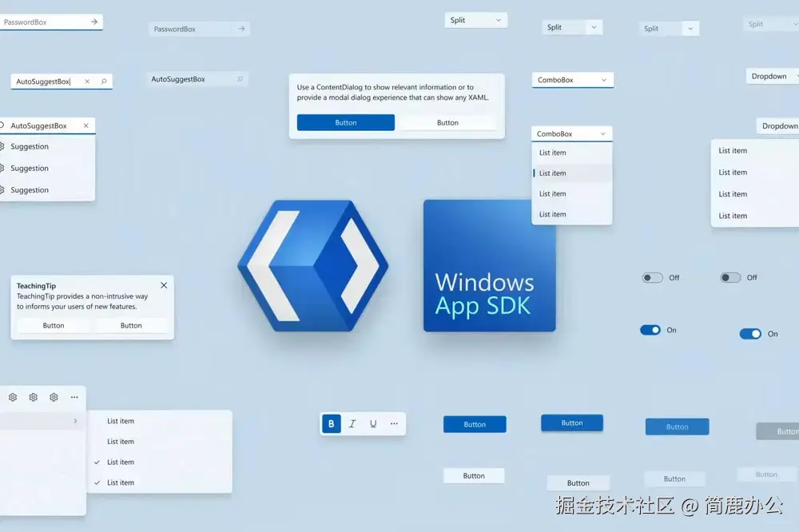Select the first List item in the open ComboBox
The image size is (799, 532).
(x=572, y=153)
